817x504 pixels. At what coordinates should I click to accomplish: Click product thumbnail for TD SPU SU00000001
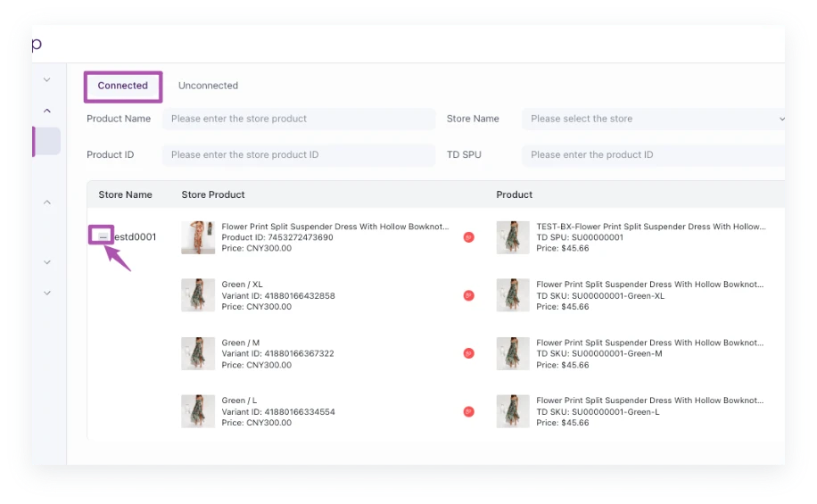pyautogui.click(x=513, y=237)
